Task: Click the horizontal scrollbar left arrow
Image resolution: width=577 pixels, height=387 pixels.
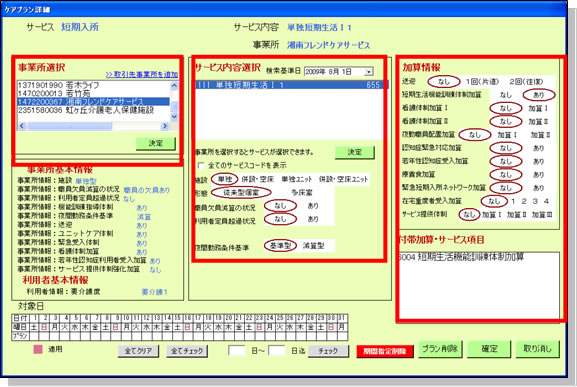Action: (22, 126)
